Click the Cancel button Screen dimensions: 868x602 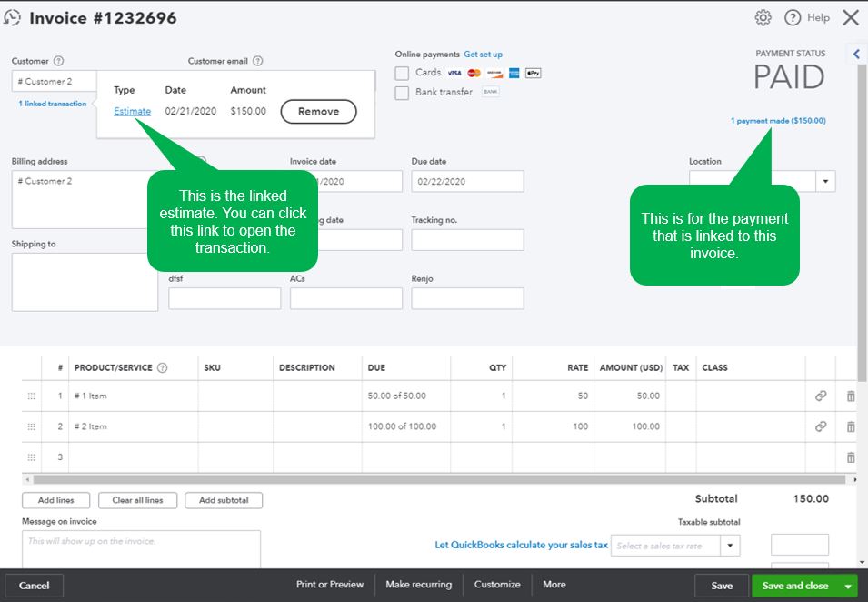coord(34,586)
